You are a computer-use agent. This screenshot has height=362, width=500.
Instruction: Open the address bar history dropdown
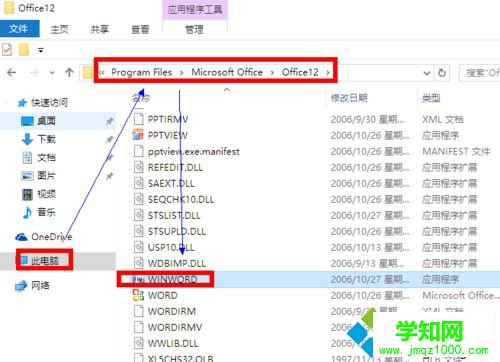[427, 73]
